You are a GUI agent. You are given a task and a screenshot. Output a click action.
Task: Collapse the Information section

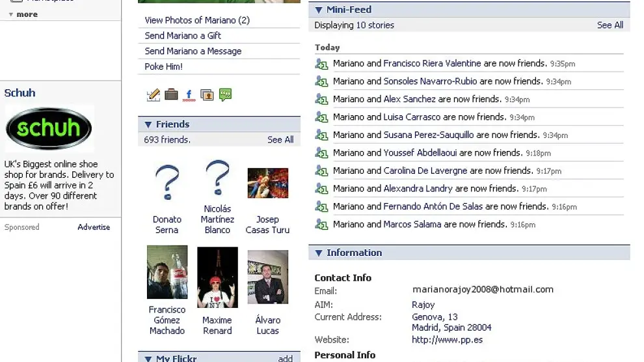pyautogui.click(x=319, y=253)
